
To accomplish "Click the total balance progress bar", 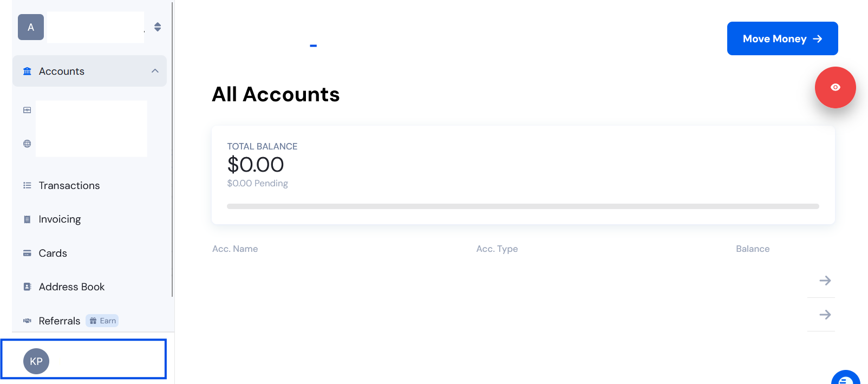I will 523,206.
